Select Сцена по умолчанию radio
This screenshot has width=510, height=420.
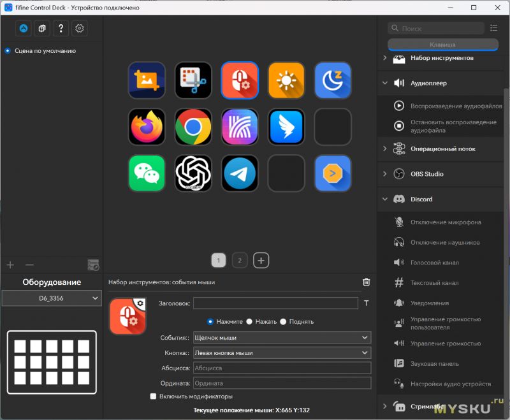8,51
